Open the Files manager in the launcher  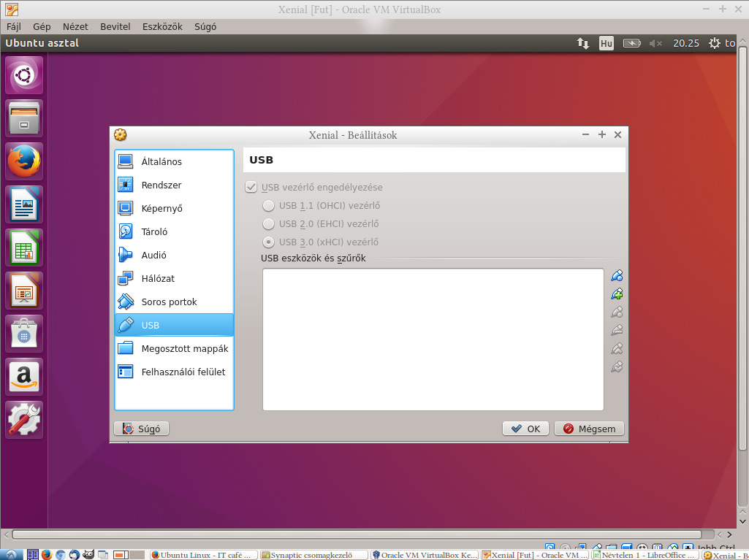[24, 118]
